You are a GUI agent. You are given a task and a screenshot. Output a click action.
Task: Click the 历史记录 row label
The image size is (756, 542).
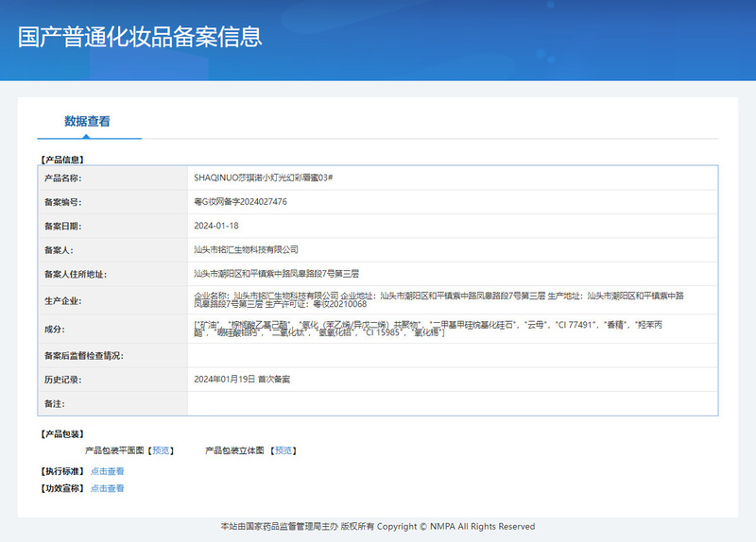pos(63,381)
